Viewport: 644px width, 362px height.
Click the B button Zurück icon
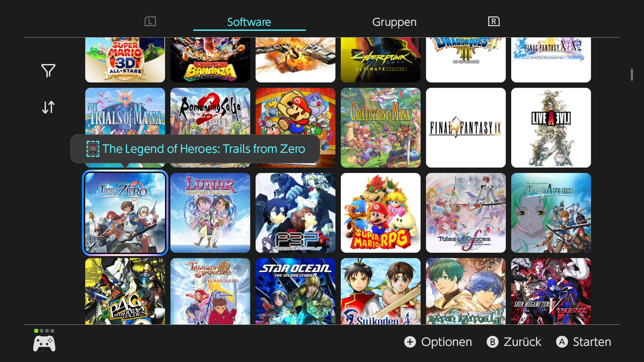493,342
